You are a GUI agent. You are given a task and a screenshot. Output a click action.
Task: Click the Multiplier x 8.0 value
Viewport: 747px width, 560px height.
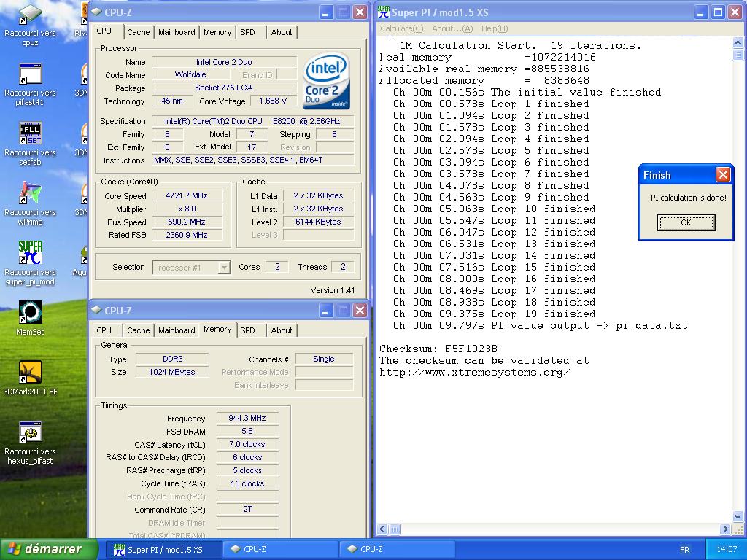click(x=187, y=209)
